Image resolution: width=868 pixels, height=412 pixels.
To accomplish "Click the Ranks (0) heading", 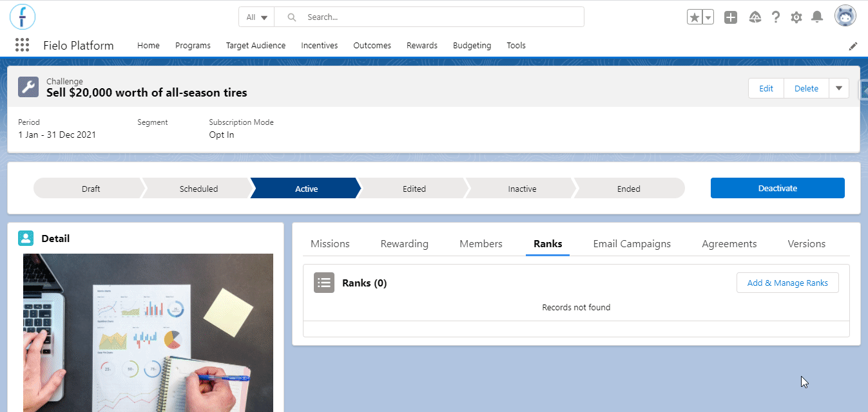I will point(365,283).
